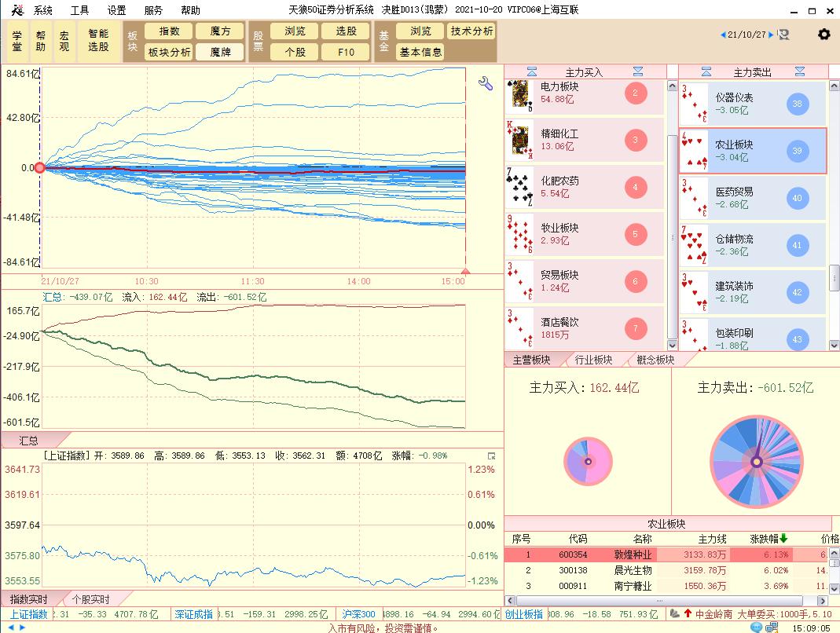Go to next date arrow beside 21/10/27
This screenshot has height=633, width=840.
tap(771, 35)
